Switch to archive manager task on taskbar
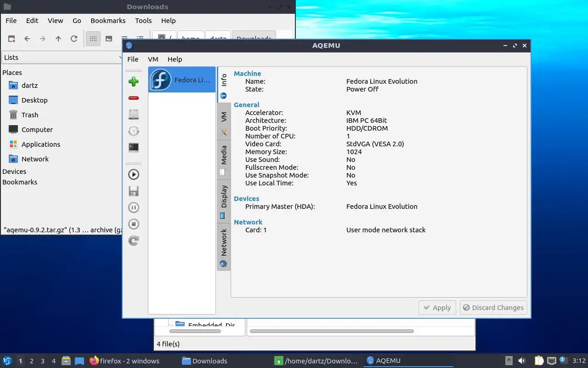Image resolution: width=588 pixels, height=368 pixels. click(x=316, y=361)
